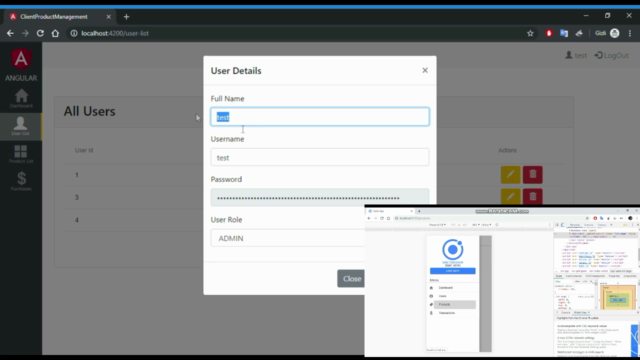Click the blue button under Ionic logo
This screenshot has width=640, height=360.
click(453, 271)
